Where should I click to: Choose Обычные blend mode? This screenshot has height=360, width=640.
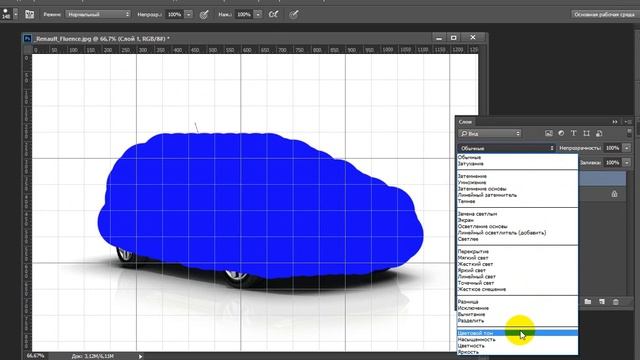[517, 157]
